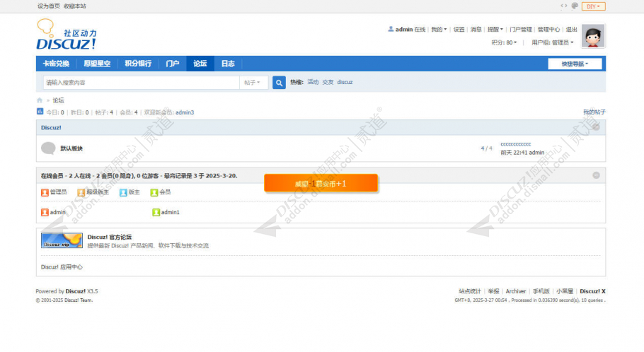The image size is (644, 352).
Task: Click the user icon before admin 在线
Action: click(x=391, y=29)
